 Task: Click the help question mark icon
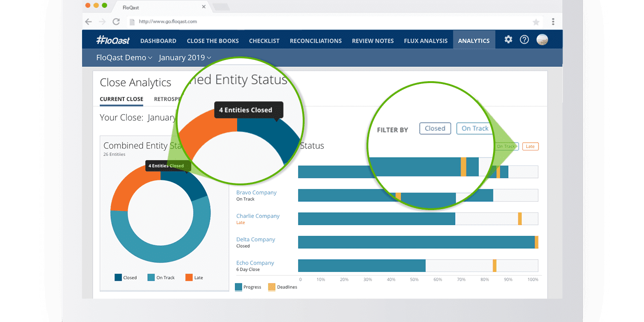tap(524, 40)
